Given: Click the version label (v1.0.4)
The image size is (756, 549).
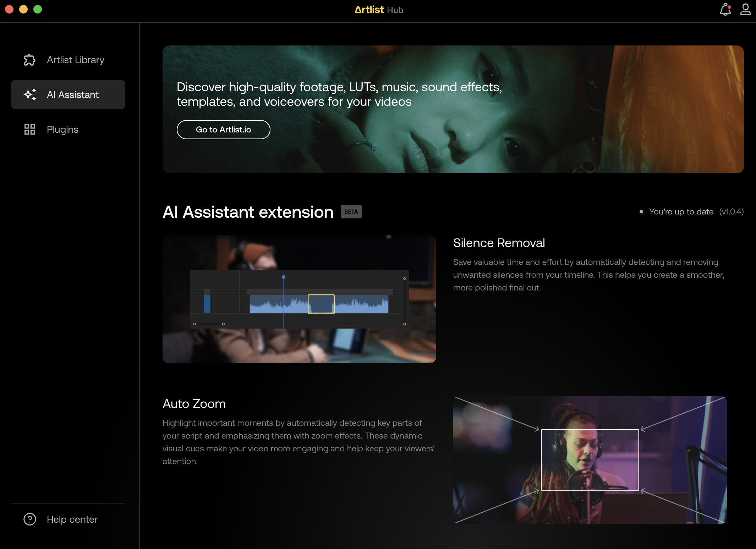Looking at the screenshot, I should (732, 212).
